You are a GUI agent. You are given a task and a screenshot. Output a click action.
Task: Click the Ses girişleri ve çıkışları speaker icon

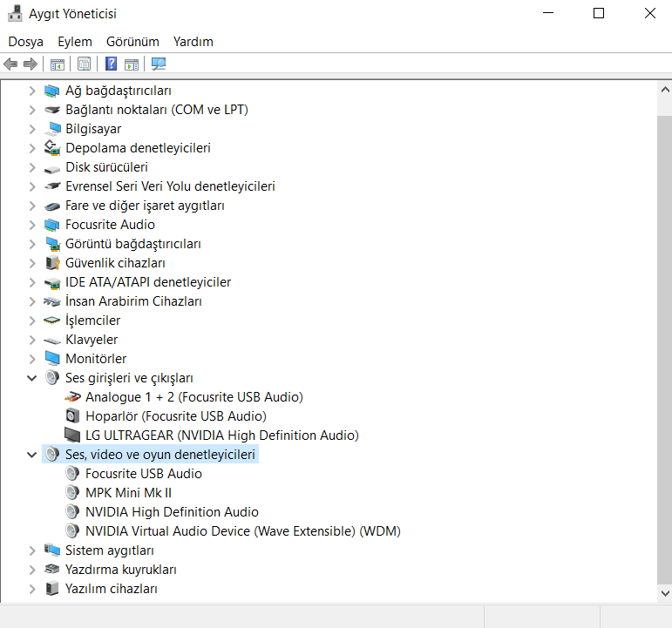pos(52,378)
